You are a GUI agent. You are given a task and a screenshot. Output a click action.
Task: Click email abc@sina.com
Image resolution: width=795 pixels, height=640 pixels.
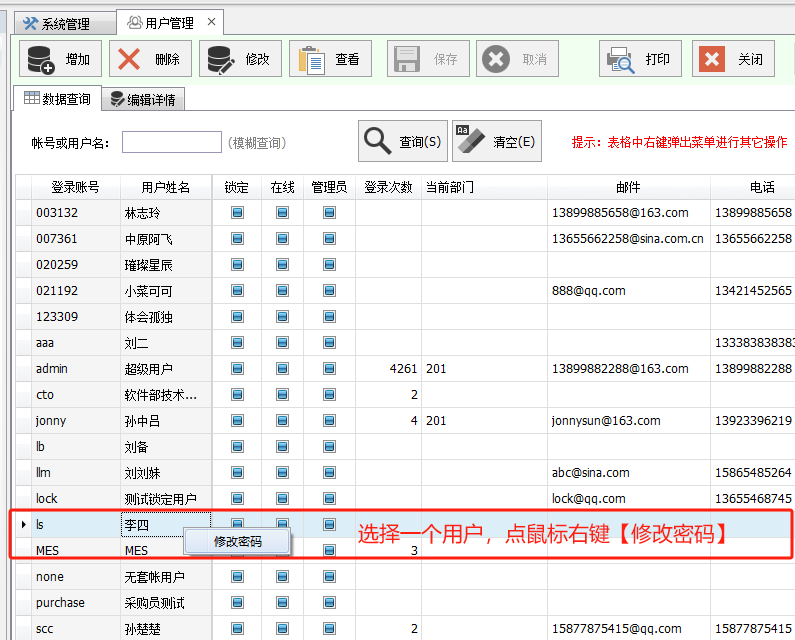point(591,473)
